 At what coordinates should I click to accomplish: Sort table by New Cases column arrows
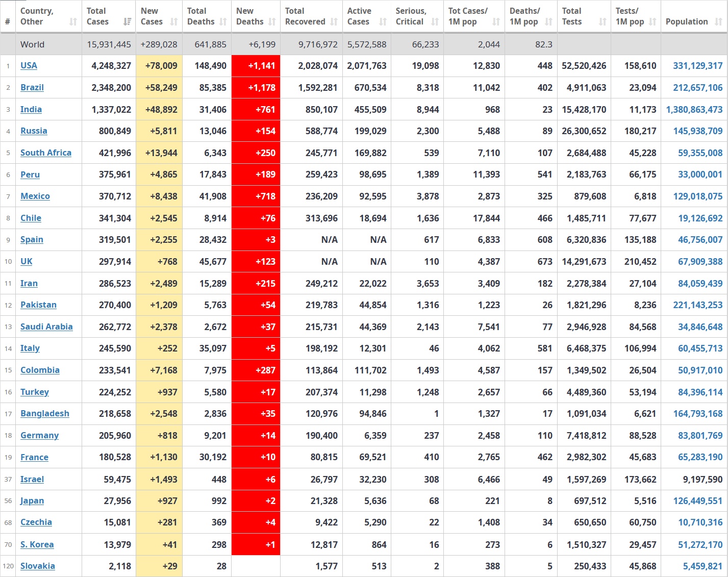tap(174, 22)
